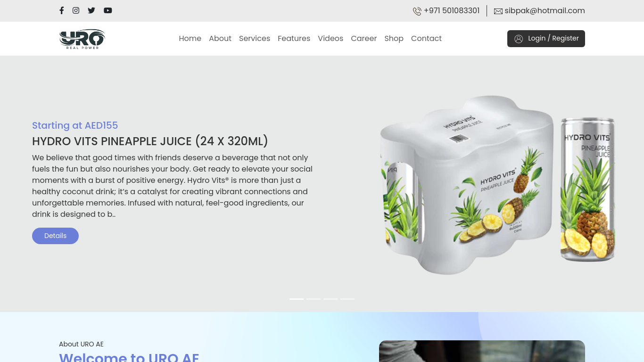
Task: Click the envelope icon beside email address
Action: pos(498,11)
